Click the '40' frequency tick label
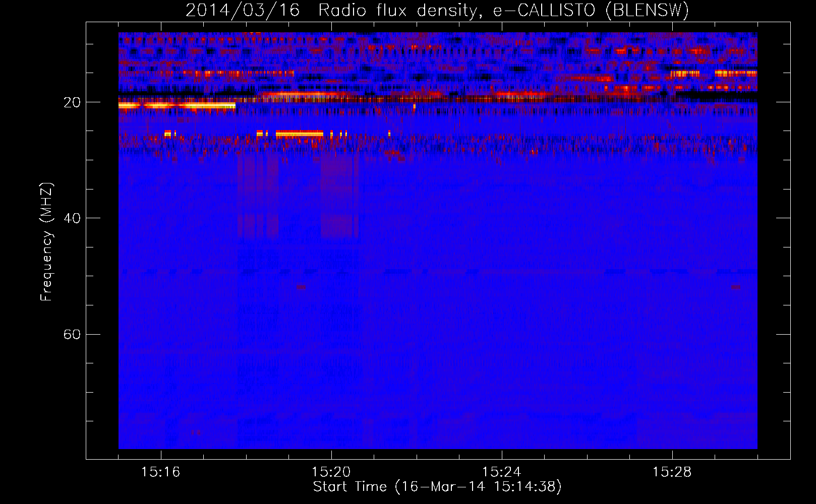 tap(72, 218)
